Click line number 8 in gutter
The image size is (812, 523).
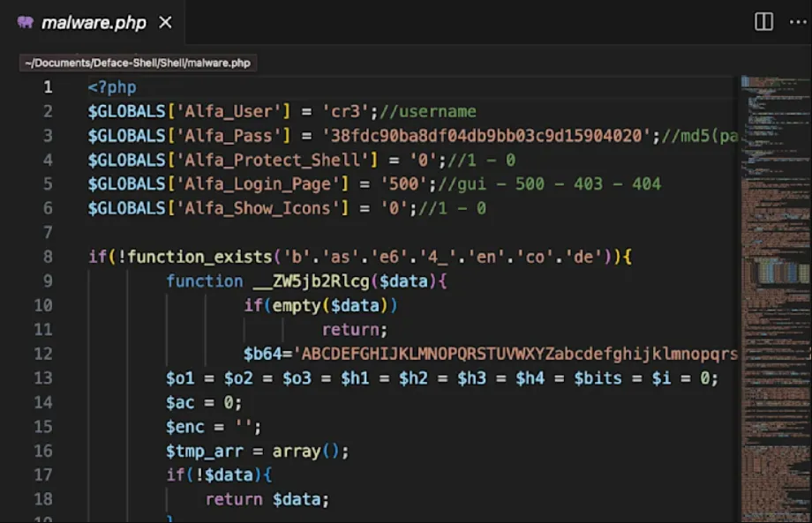[x=48, y=257]
